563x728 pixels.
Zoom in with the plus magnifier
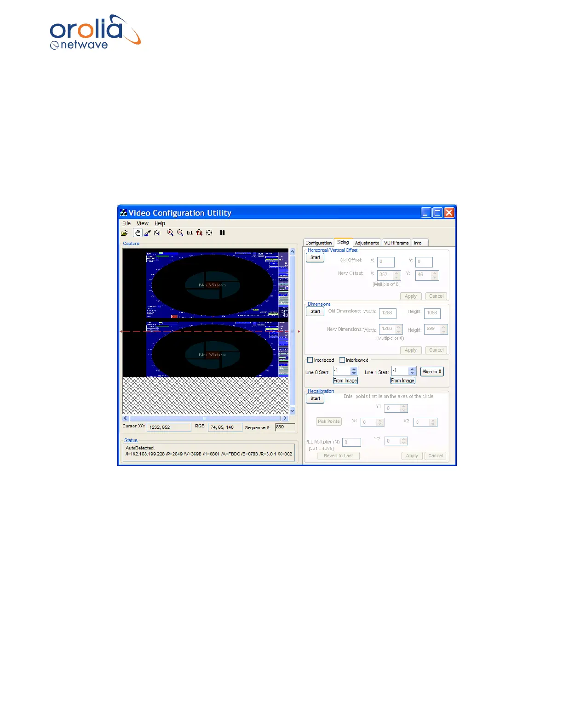pos(170,233)
